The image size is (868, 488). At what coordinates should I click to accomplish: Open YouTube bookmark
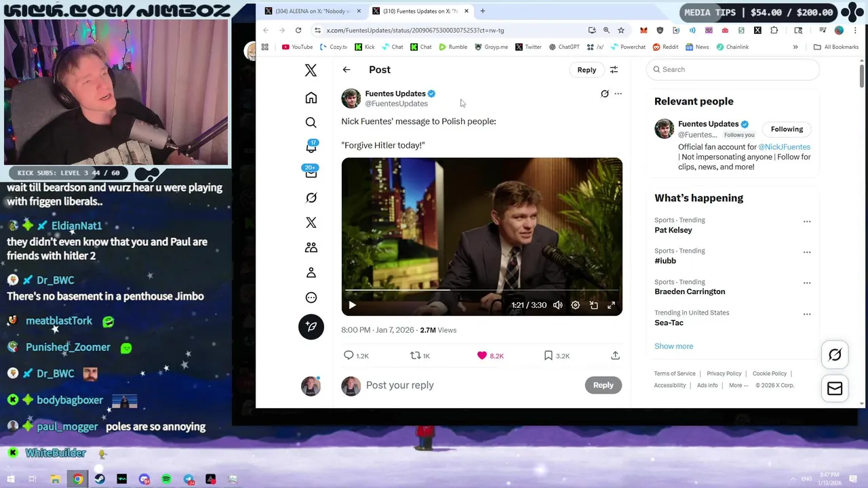(x=297, y=47)
